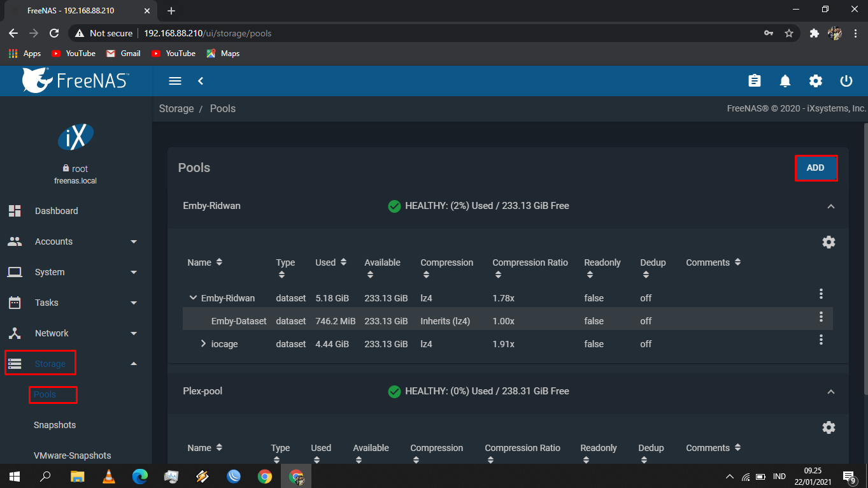Click the power button icon

click(x=846, y=81)
